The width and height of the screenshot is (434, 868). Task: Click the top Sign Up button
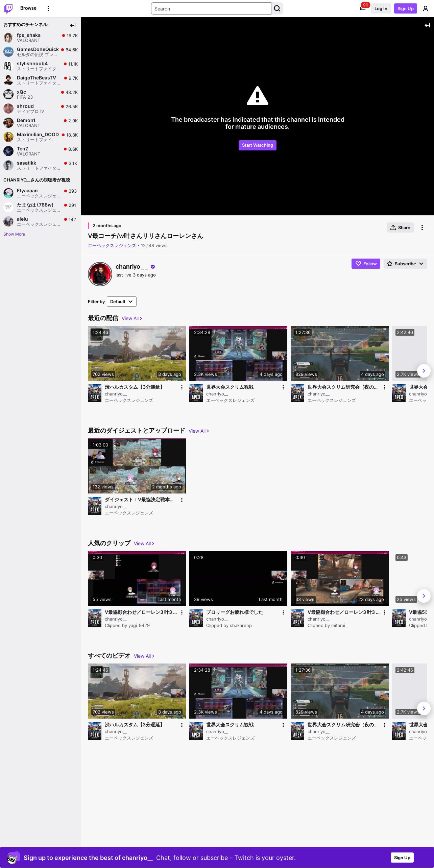pyautogui.click(x=406, y=8)
